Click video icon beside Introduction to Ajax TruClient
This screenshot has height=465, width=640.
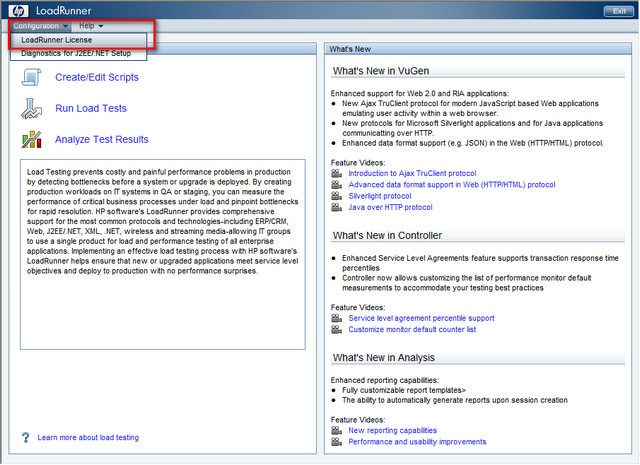tap(336, 174)
